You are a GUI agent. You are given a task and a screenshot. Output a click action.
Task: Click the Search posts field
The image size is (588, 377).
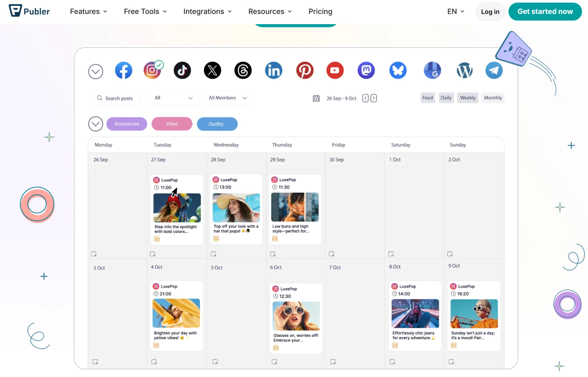coord(119,98)
